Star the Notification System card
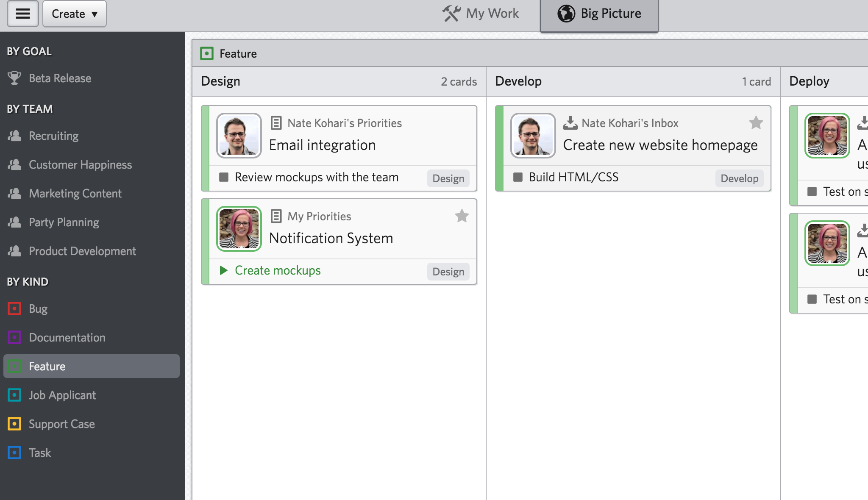This screenshot has width=868, height=500. 462,216
